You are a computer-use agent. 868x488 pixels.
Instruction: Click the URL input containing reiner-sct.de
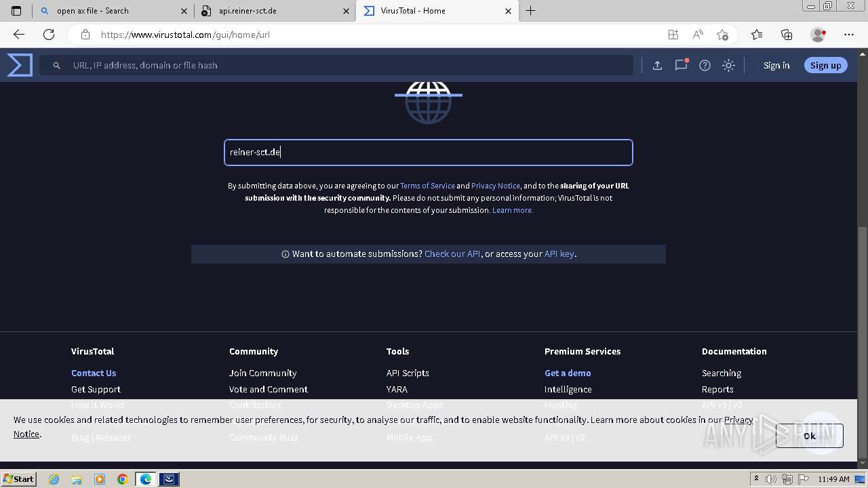[x=429, y=152]
